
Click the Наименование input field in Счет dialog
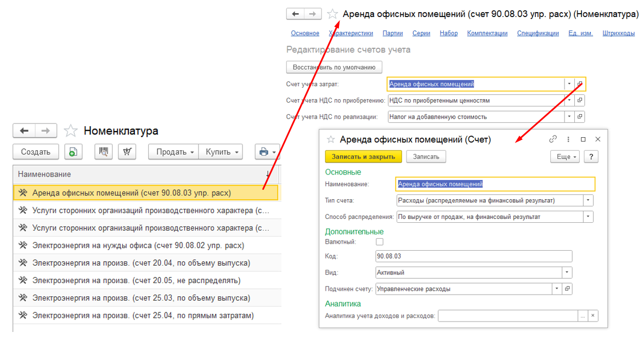495,184
